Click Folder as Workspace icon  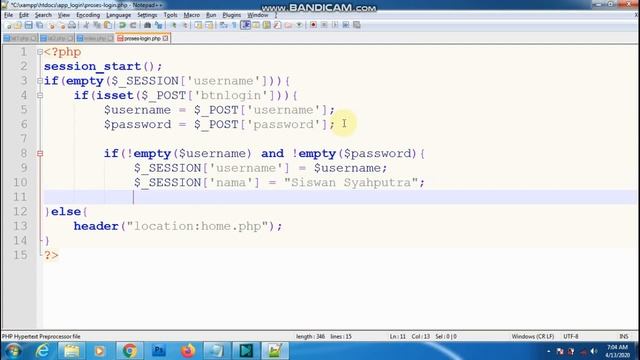tap(288, 25)
